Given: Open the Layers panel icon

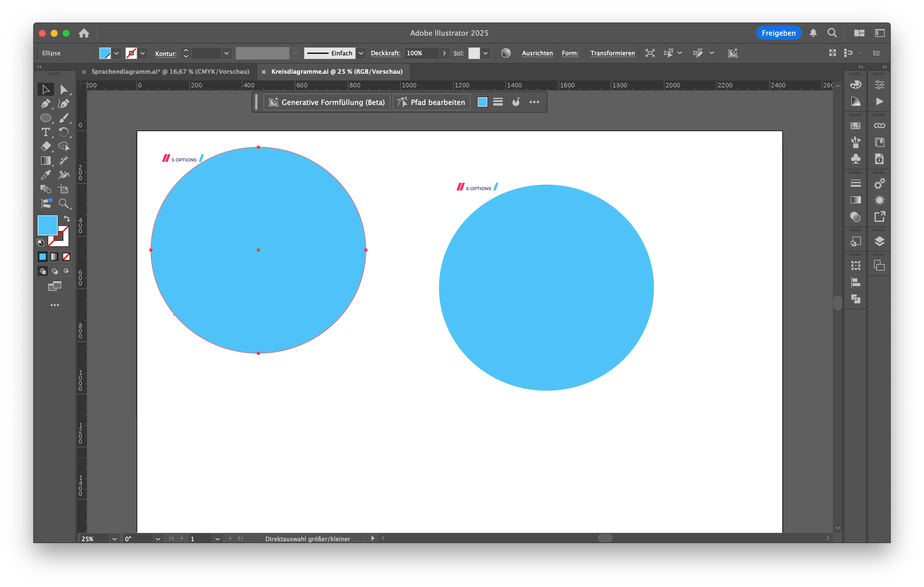Looking at the screenshot, I should pos(879,241).
